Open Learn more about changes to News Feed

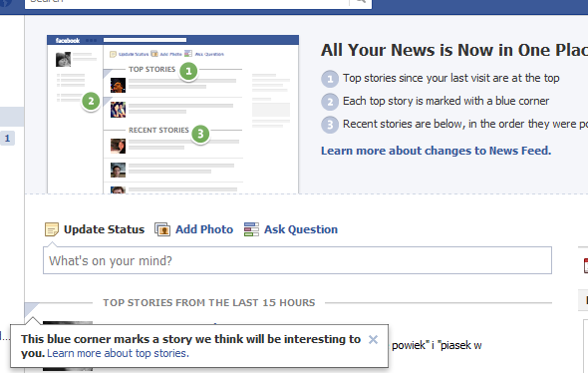(x=436, y=151)
